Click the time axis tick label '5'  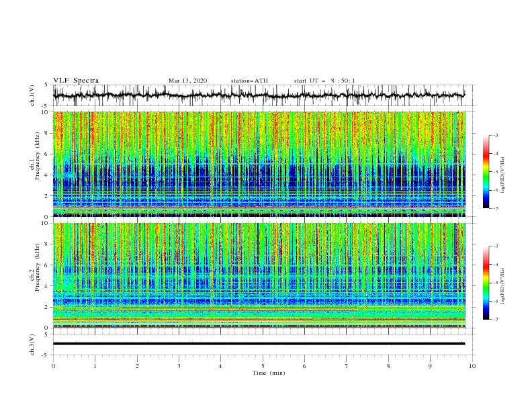[x=263, y=366]
